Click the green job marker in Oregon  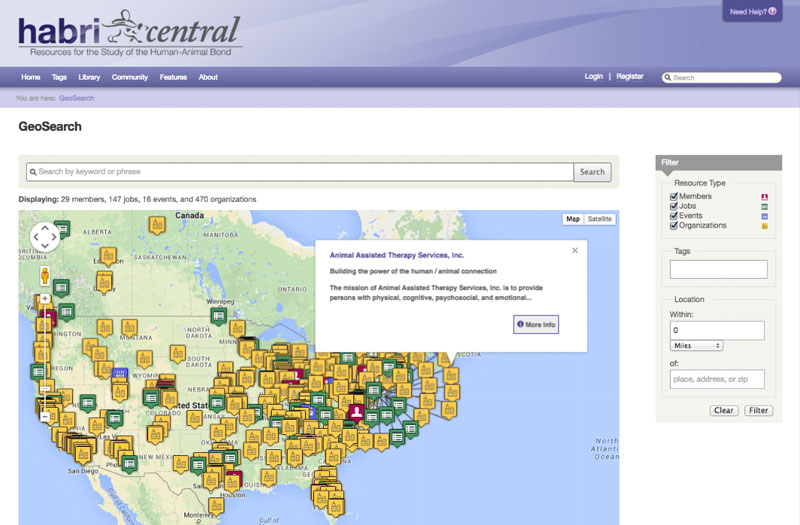(38, 372)
